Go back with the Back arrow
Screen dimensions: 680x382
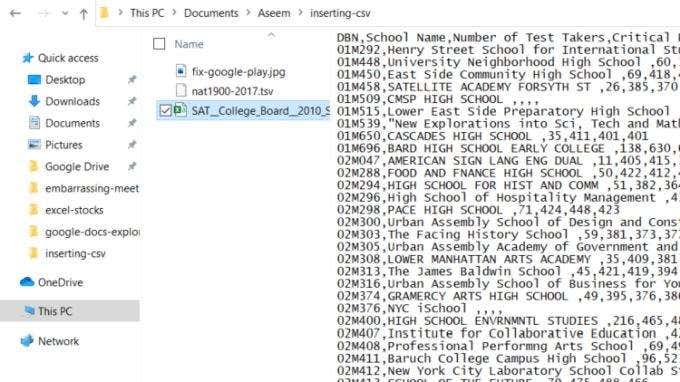click(15, 13)
